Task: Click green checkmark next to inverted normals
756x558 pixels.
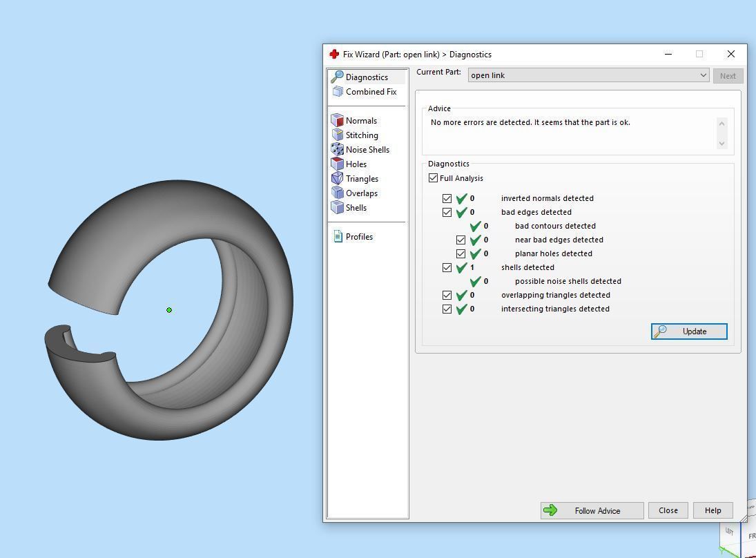Action: click(461, 198)
